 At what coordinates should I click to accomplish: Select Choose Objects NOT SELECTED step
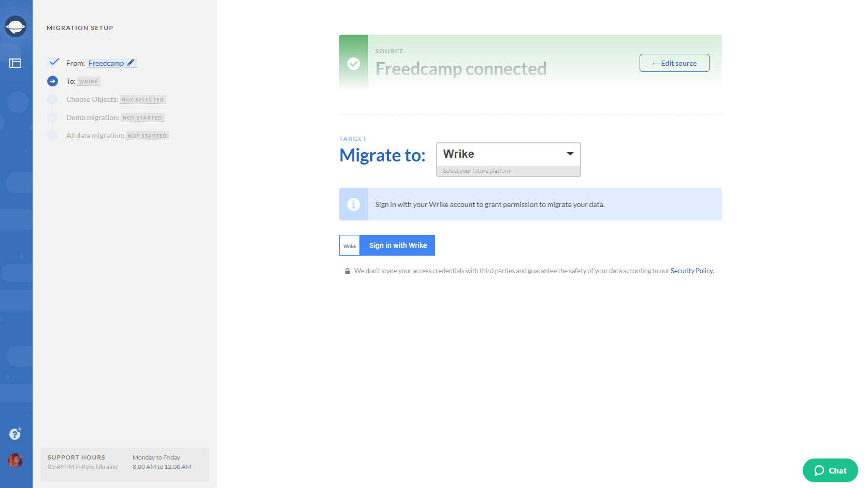click(116, 99)
